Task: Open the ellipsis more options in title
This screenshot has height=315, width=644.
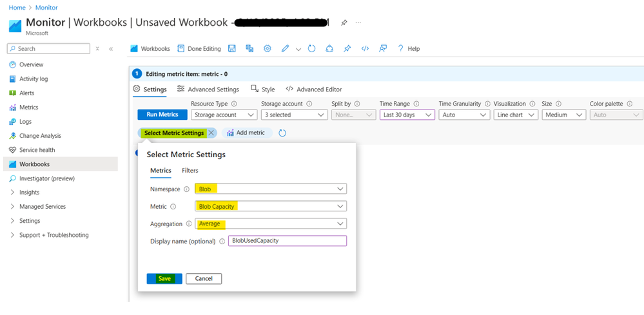Action: click(358, 23)
